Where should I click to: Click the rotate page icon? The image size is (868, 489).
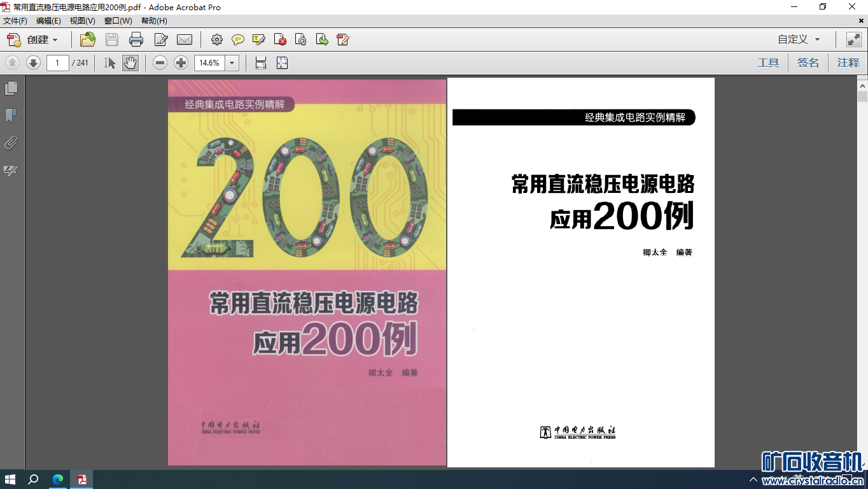tap(301, 40)
